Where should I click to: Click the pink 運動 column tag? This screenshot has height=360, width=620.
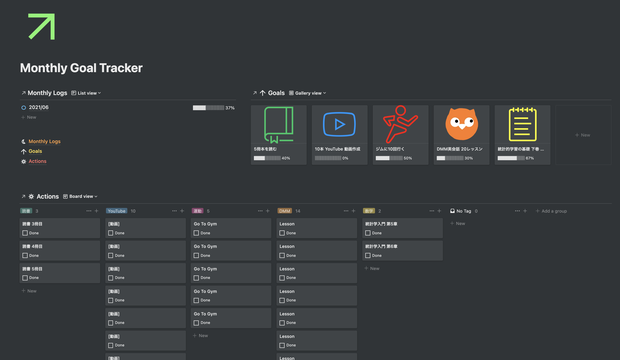[197, 211]
